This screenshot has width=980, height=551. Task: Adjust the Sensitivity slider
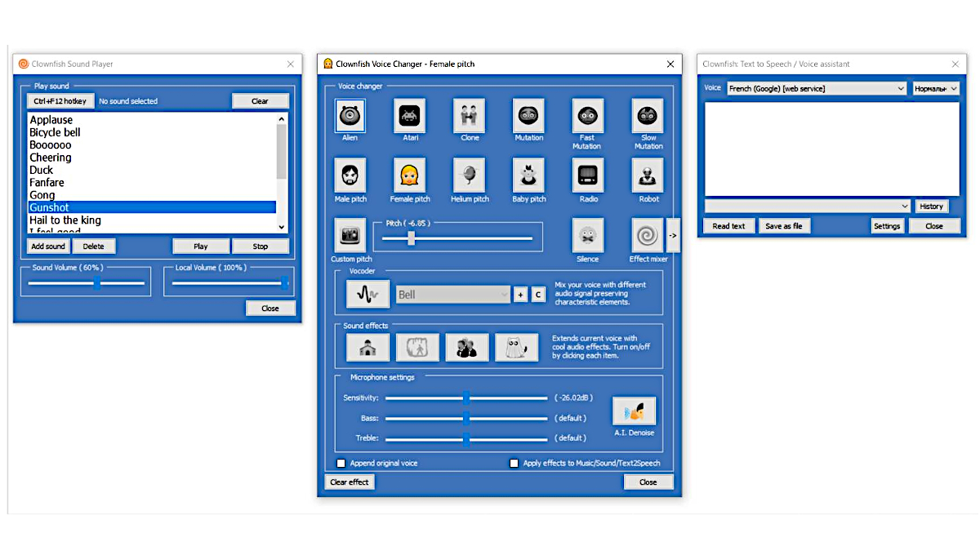tap(465, 398)
